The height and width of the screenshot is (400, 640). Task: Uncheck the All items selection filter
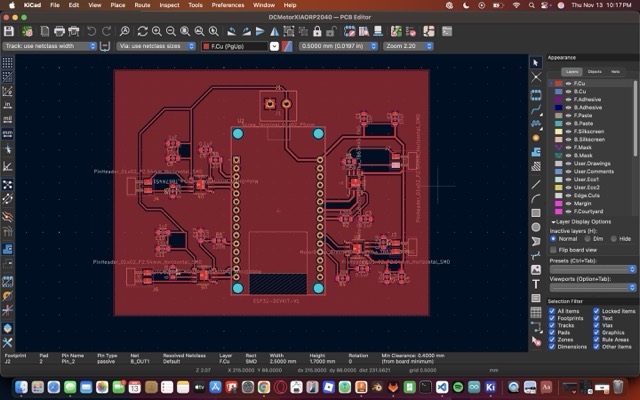tap(552, 311)
